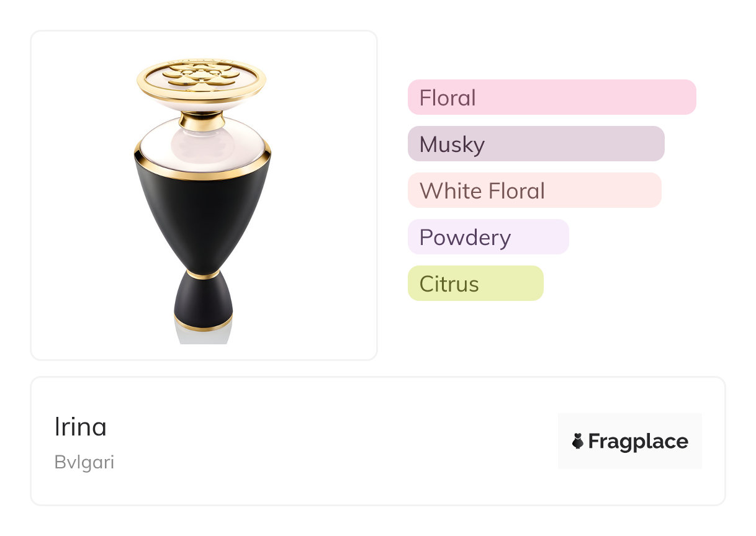Select the pink Floral accord bar
756x536 pixels.
[551, 97]
